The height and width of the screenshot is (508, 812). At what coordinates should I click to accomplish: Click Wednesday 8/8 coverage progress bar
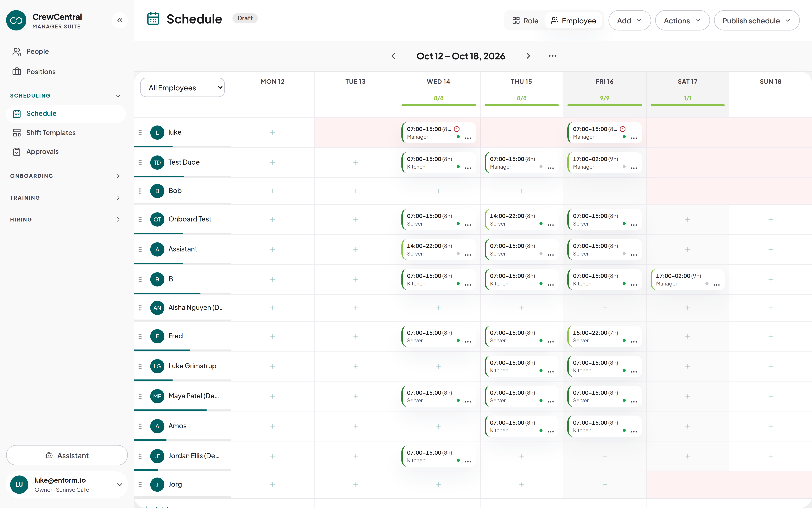pos(438,105)
